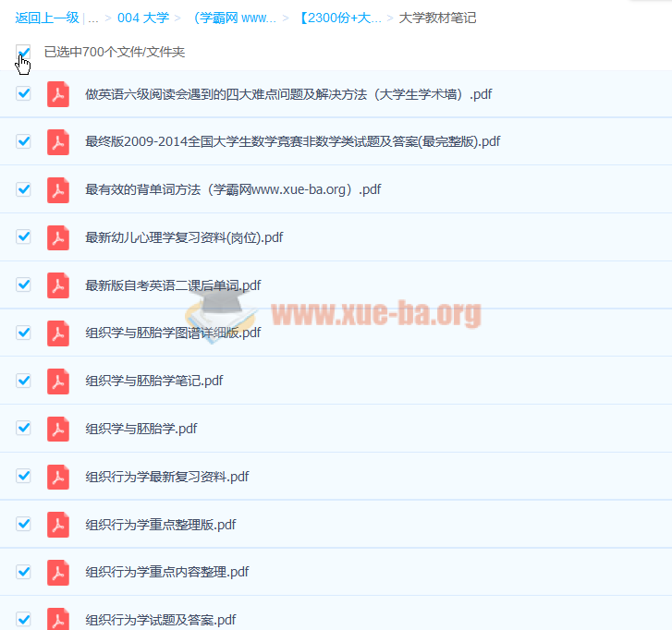Click PDF icon of 组织学与胚胎学笔记.pdf
Image resolution: width=672 pixels, height=630 pixels.
58,381
